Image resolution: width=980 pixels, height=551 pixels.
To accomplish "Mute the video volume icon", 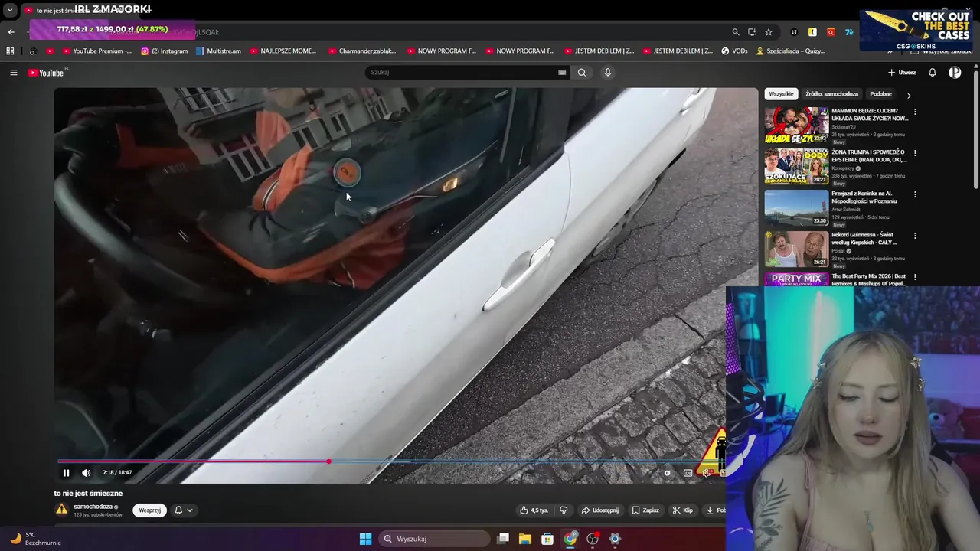I will [86, 473].
